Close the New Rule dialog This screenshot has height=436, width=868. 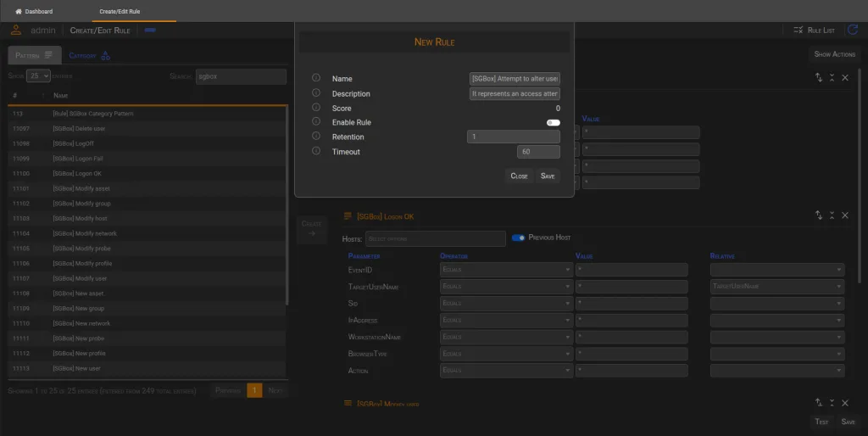(519, 176)
